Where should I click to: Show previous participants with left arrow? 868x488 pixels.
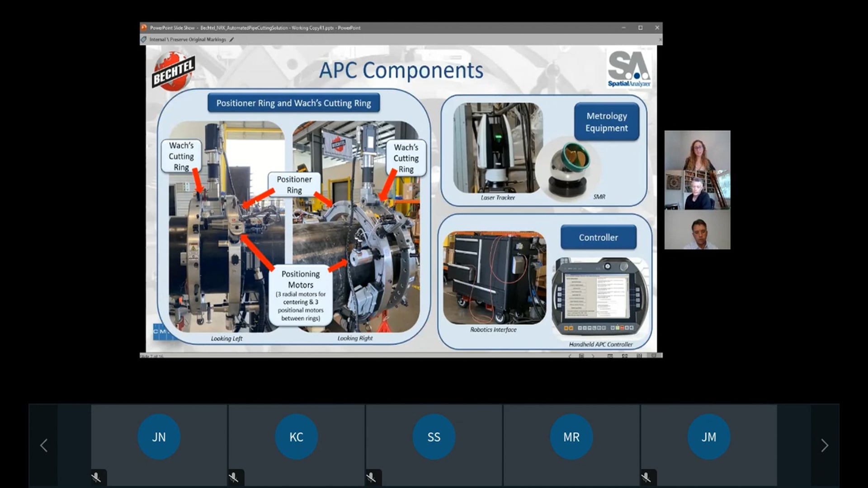click(x=44, y=446)
